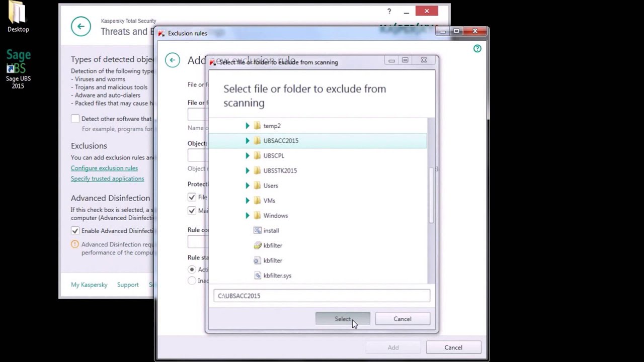Click the UBSSTK2015 folder icon

[257, 170]
